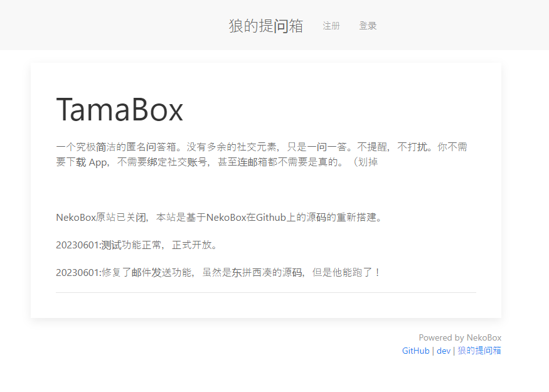549x392 pixels.
Task: Click the '20230601:修复了邮件发送功能' update line
Action: point(218,272)
